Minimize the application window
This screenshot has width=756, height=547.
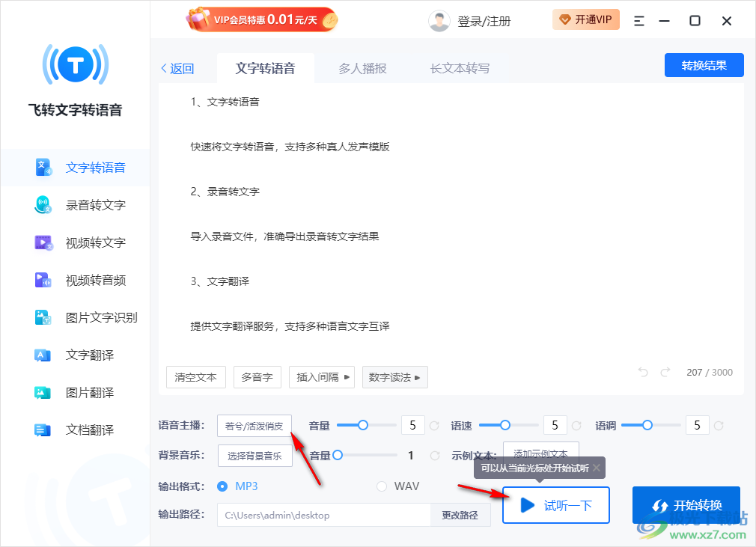(665, 21)
